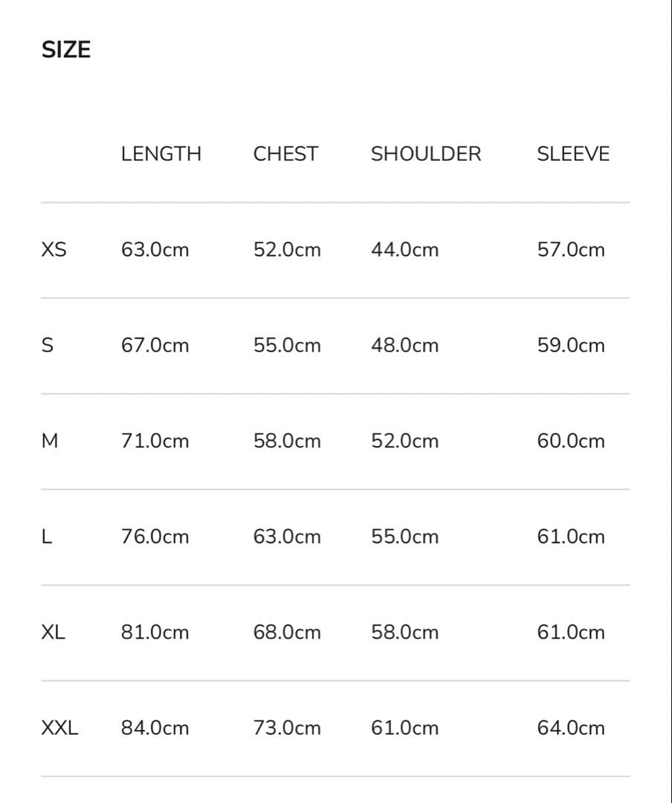The height and width of the screenshot is (803, 672).
Task: Pick the L size row label
Action: [47, 537]
